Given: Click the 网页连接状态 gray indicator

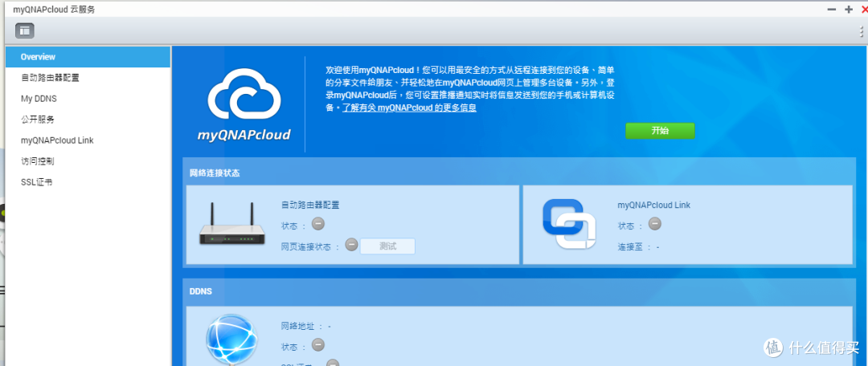Looking at the screenshot, I should pyautogui.click(x=351, y=244).
